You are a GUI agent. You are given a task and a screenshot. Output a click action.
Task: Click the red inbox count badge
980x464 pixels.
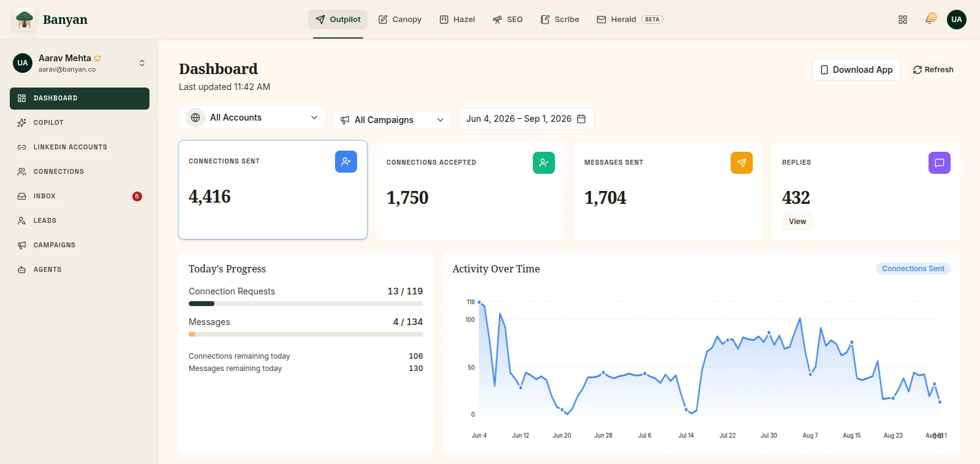[x=137, y=196]
